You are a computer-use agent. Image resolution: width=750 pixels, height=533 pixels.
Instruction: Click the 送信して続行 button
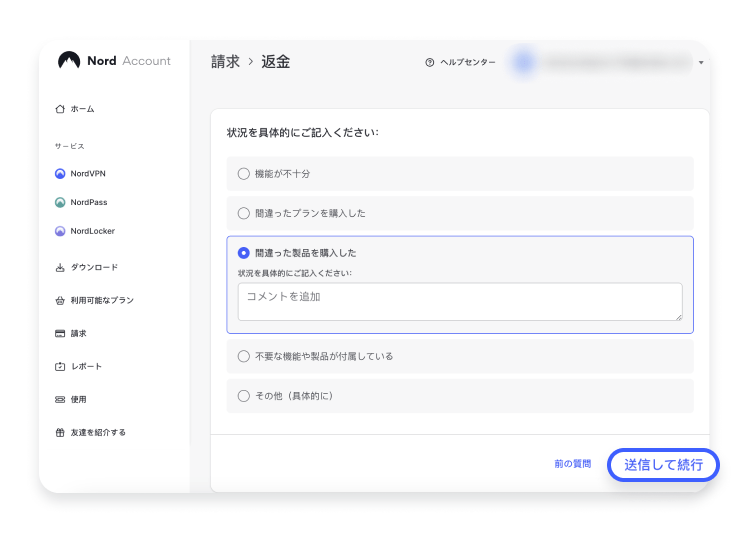pyautogui.click(x=663, y=465)
